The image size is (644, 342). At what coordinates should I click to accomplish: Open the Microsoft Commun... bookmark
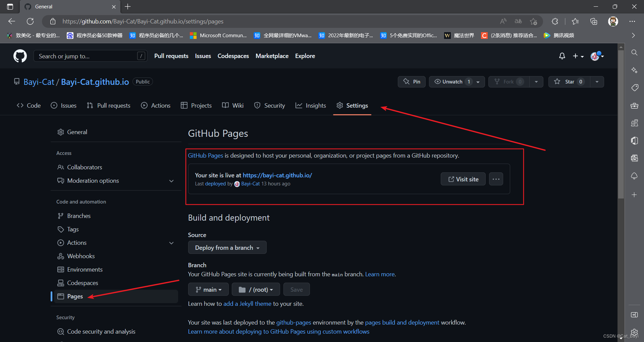click(x=218, y=35)
